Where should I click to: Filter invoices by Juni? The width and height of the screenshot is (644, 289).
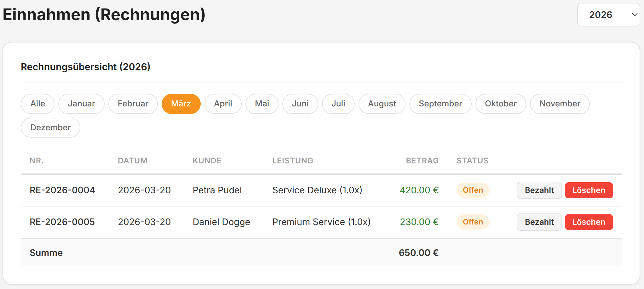click(300, 104)
